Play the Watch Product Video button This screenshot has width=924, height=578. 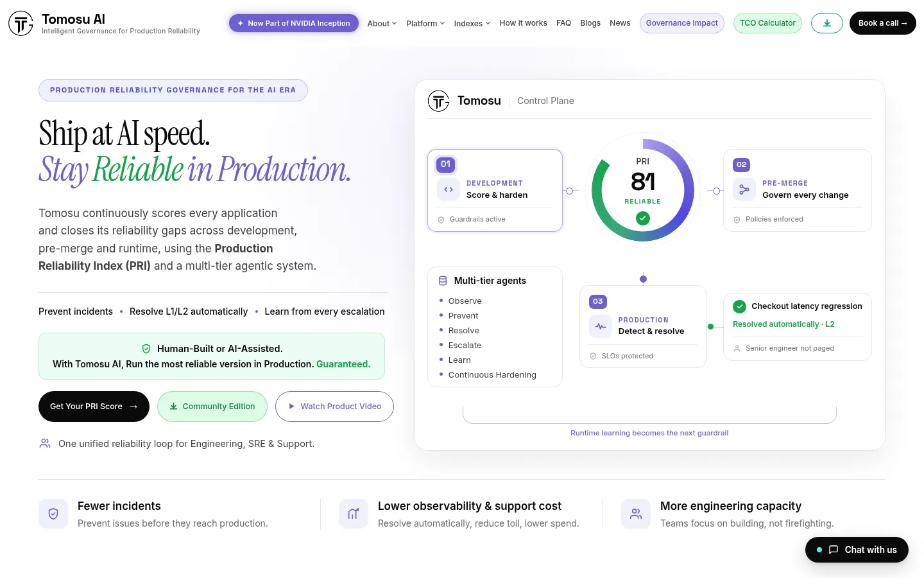pos(334,407)
